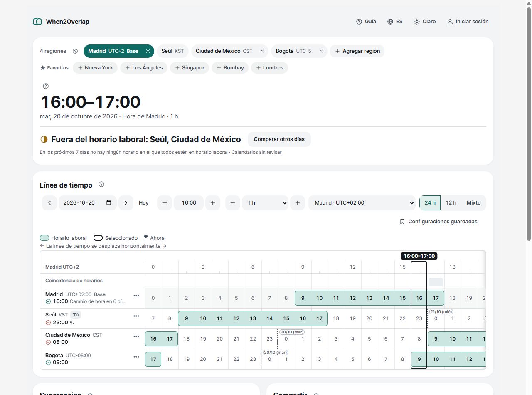The width and height of the screenshot is (532, 395).
Task: Decrease start time with minus button
Action: 165,203
